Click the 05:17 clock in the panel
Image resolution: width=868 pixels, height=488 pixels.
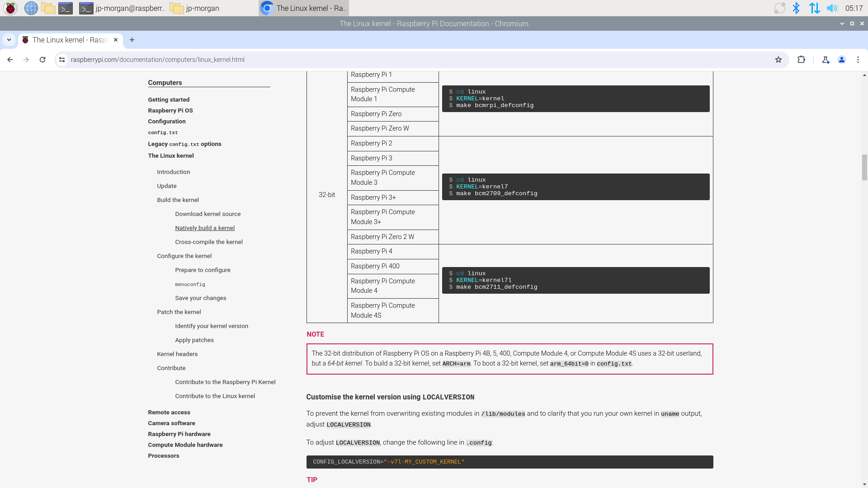tap(854, 8)
